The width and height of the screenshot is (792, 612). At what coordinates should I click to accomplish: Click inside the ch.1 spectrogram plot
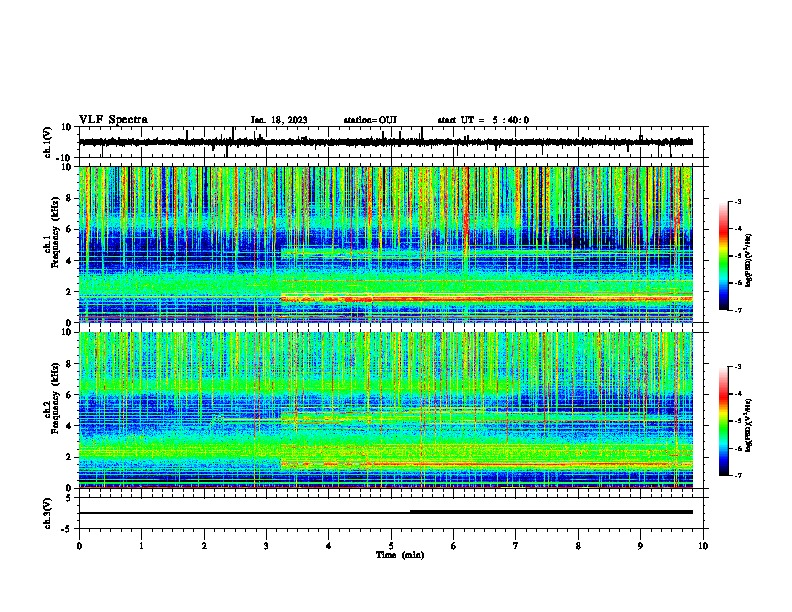[x=386, y=244]
